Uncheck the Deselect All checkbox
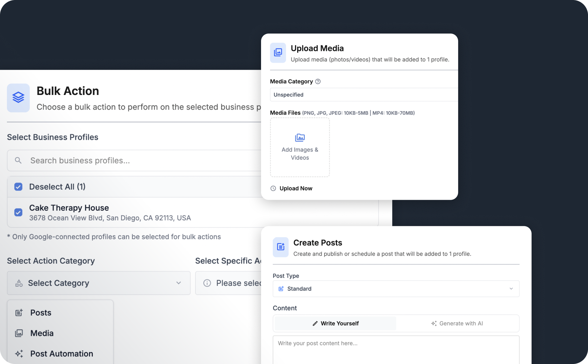The width and height of the screenshot is (588, 364). point(18,187)
